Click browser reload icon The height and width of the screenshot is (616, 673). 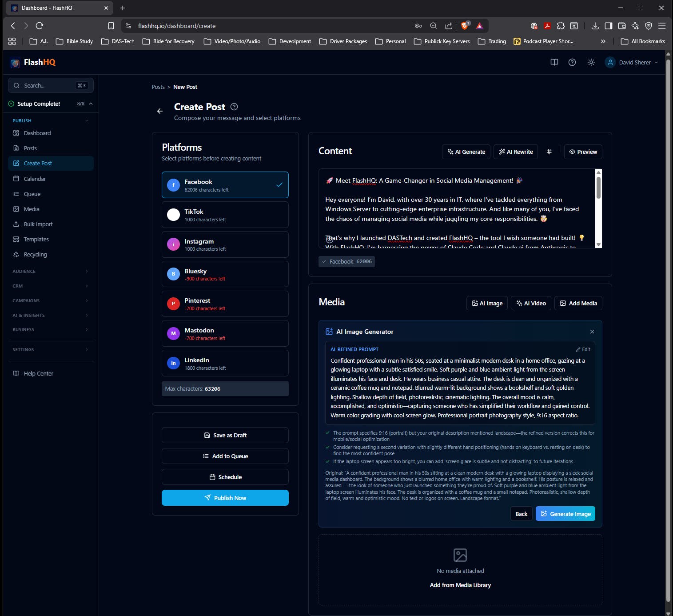click(x=40, y=26)
